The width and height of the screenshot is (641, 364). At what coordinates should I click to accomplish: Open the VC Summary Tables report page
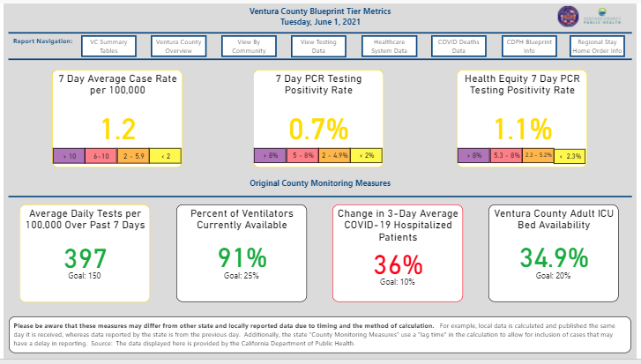(108, 46)
